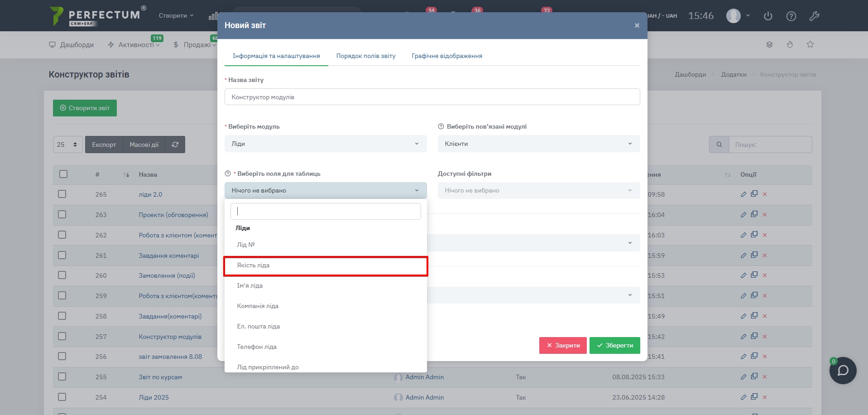Select Лід № from field list

(x=326, y=245)
